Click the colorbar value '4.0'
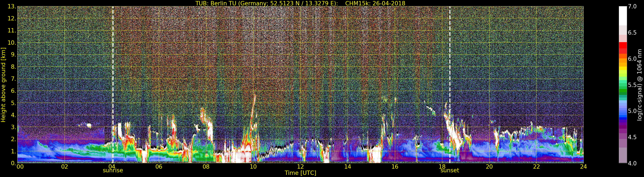 pos(632,163)
